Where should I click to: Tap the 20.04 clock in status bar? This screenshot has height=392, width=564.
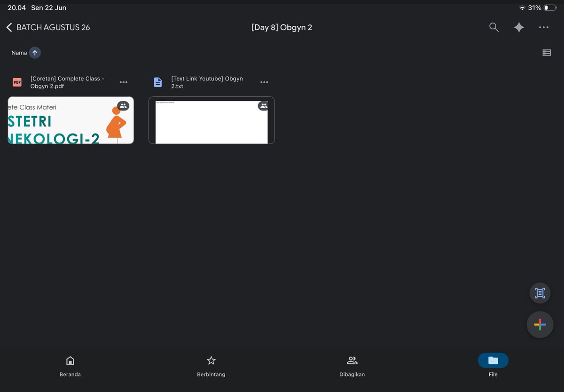[x=16, y=8]
